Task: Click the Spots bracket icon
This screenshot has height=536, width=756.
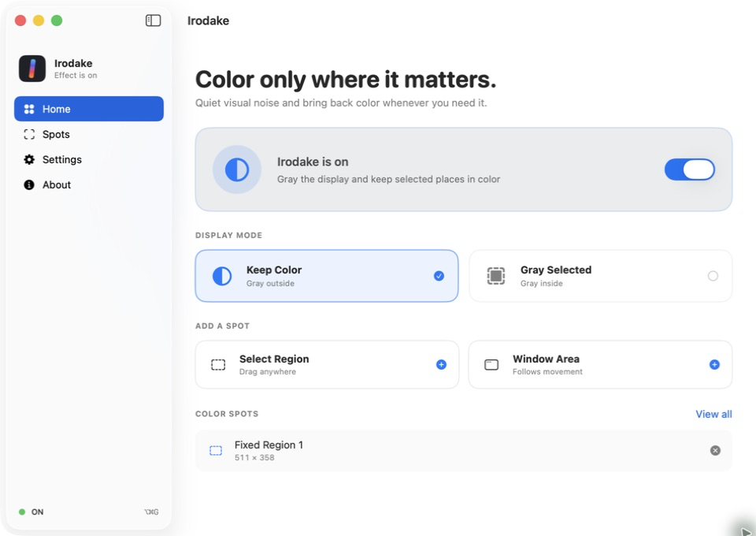Action: click(x=29, y=134)
